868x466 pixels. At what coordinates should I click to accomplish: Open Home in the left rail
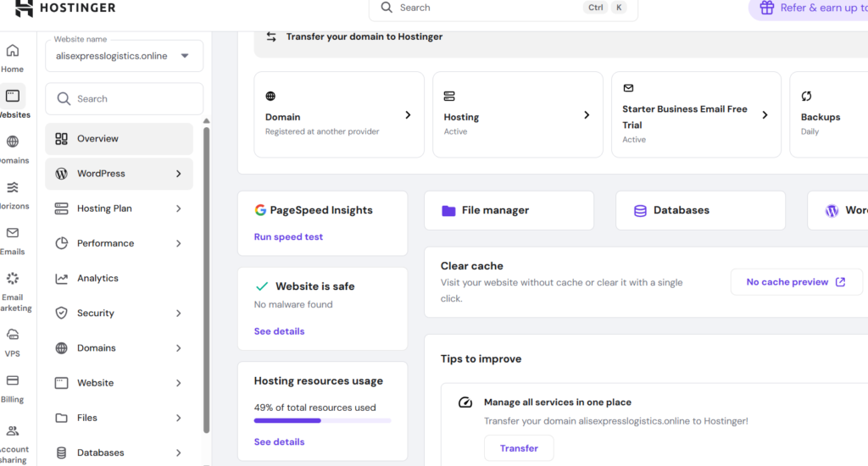pos(12,58)
